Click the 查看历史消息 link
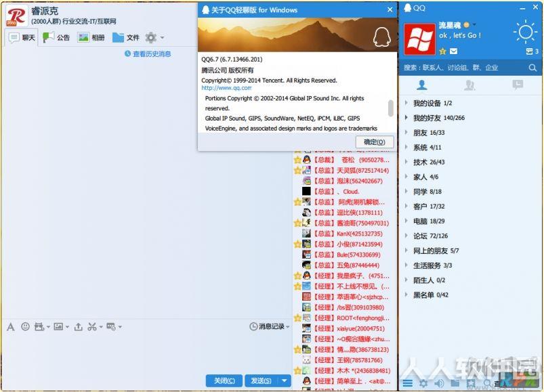Screen dimensions: 544x392 point(152,53)
